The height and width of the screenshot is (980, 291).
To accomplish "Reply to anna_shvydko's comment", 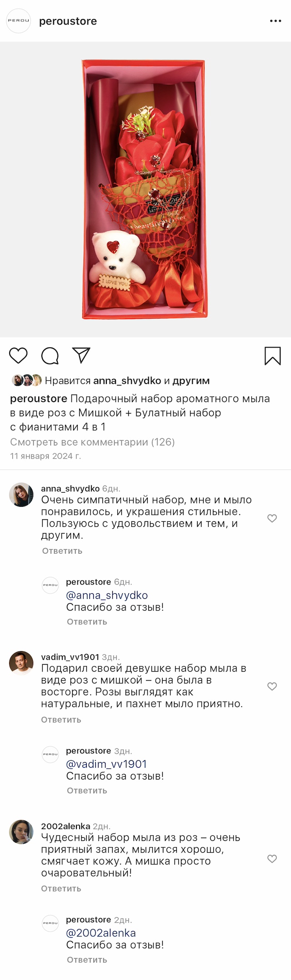I will tap(62, 551).
